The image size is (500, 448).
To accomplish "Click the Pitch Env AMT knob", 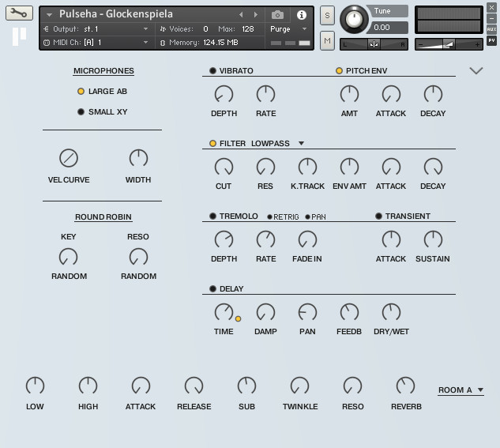I will [x=349, y=94].
